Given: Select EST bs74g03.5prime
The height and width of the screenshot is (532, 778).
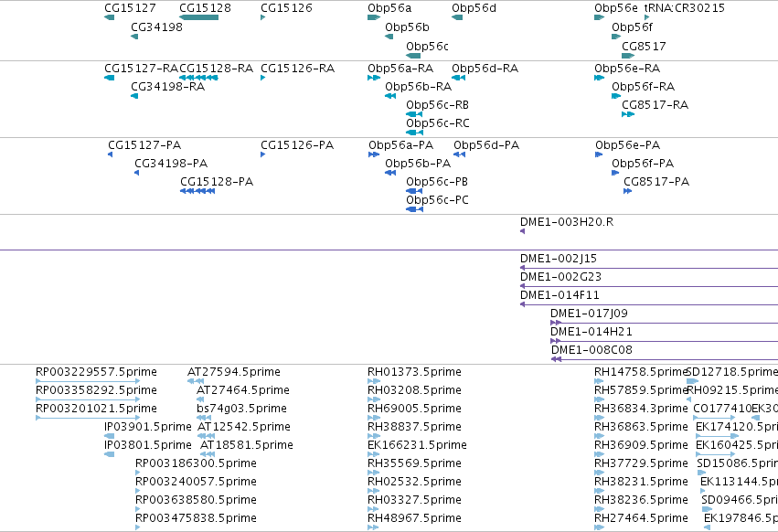Looking at the screenshot, I should click(x=241, y=409).
